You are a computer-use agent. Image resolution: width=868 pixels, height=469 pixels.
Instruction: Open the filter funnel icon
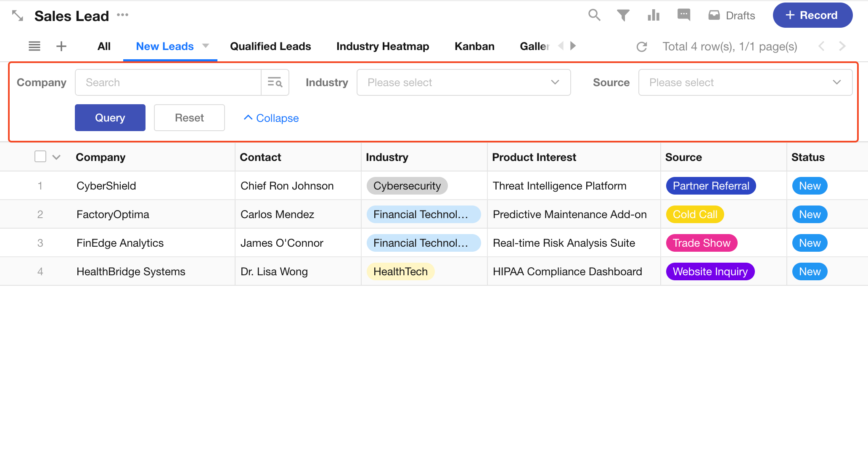(623, 15)
